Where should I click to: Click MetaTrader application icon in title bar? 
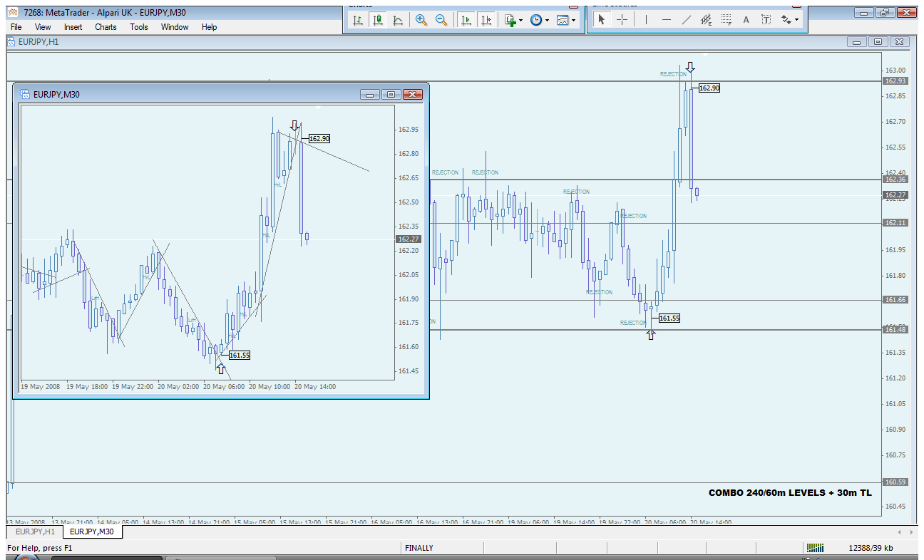click(13, 13)
